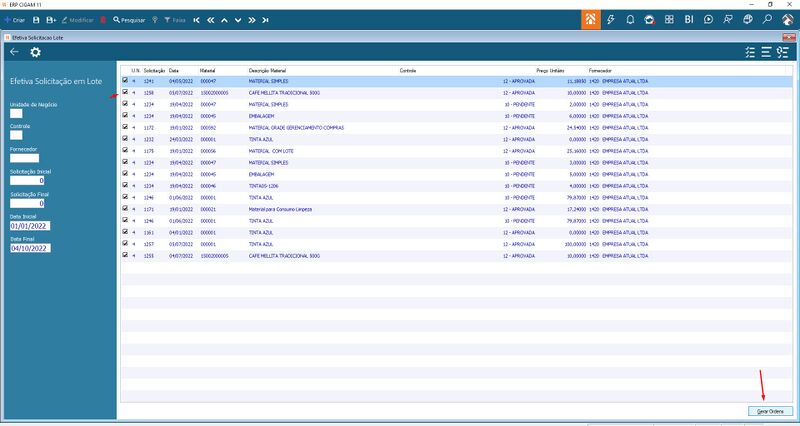Click the magnifying glass icon at top right
The image size is (800, 426).
tap(767, 20)
